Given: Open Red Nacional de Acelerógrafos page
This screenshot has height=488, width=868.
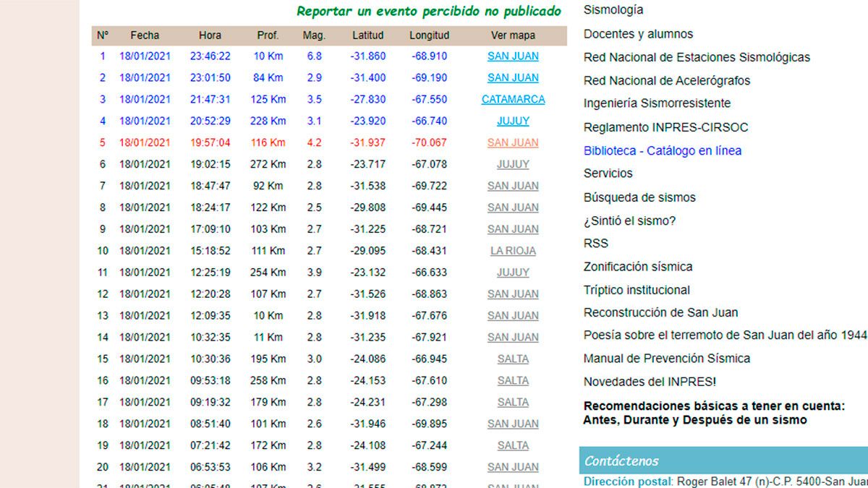Looking at the screenshot, I should pyautogui.click(x=667, y=80).
